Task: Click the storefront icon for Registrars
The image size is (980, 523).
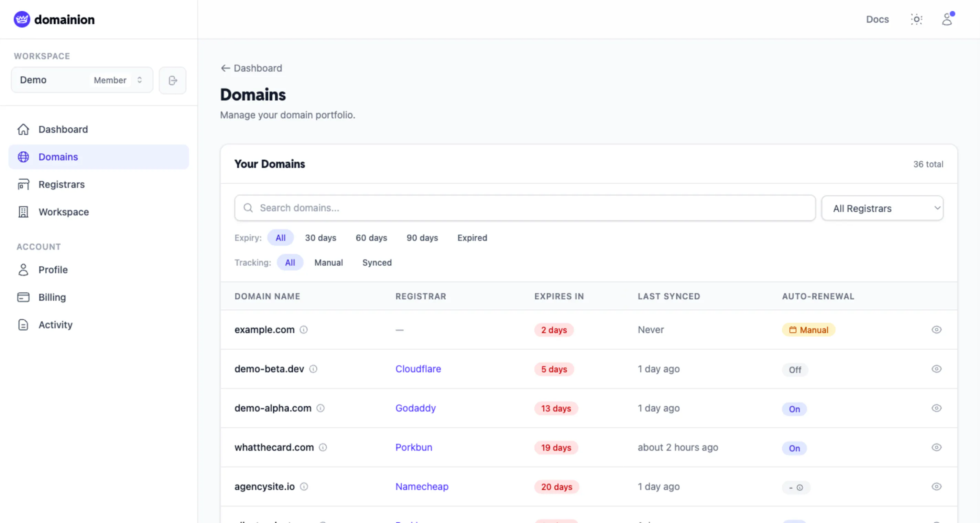Action: click(x=23, y=184)
